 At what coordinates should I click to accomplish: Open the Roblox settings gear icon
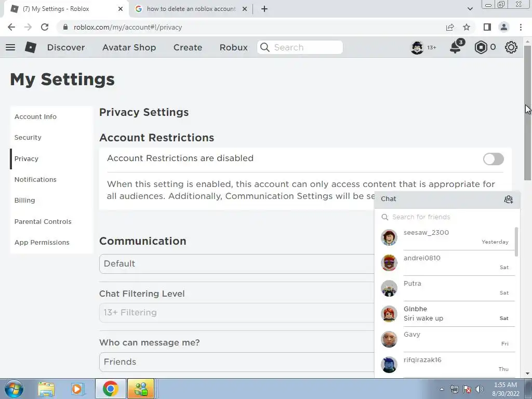coord(511,47)
